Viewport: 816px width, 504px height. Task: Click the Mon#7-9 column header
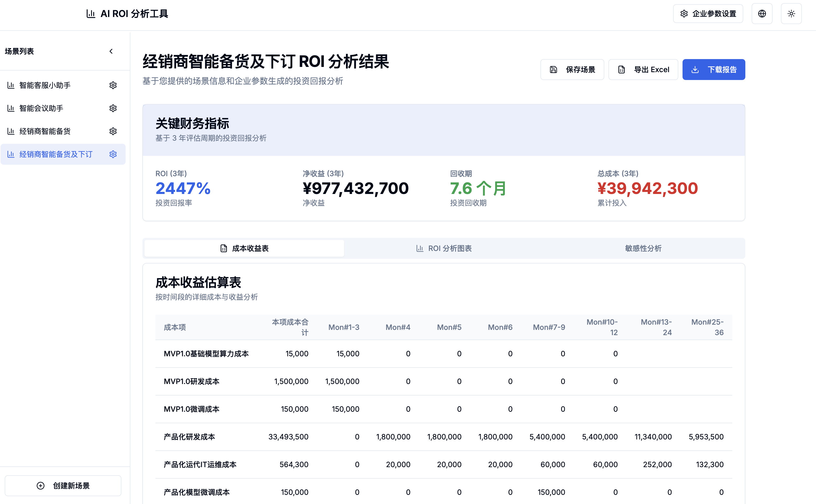[x=549, y=327]
